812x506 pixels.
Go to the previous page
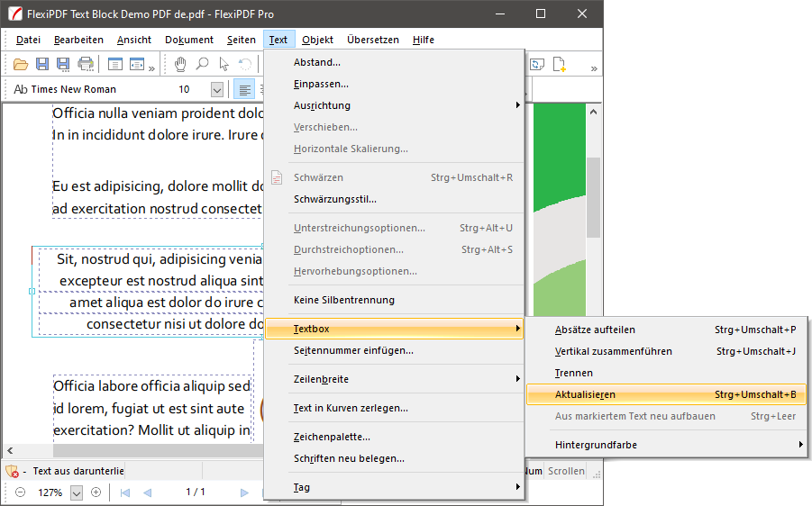click(148, 492)
